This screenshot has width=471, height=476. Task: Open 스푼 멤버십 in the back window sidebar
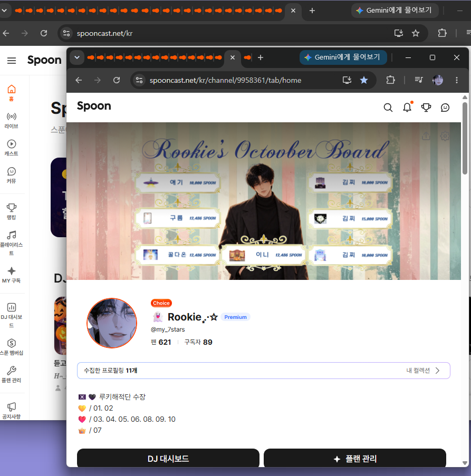(12, 347)
